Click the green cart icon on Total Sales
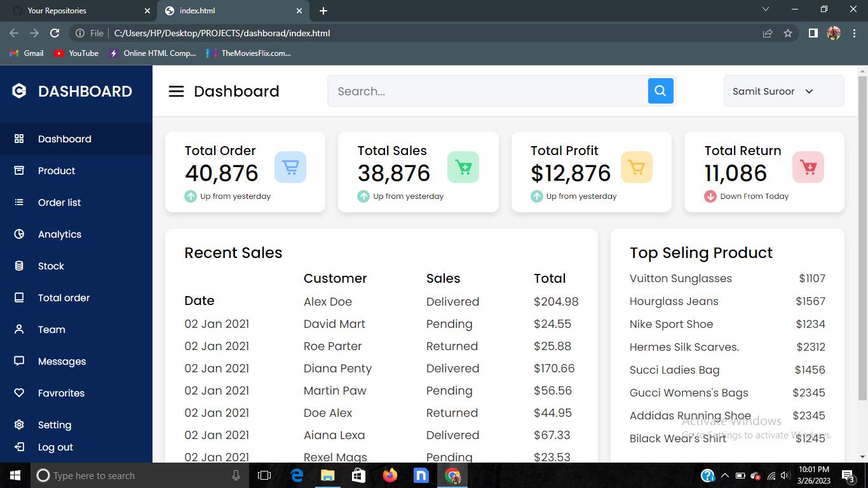The height and width of the screenshot is (488, 868). [x=463, y=167]
